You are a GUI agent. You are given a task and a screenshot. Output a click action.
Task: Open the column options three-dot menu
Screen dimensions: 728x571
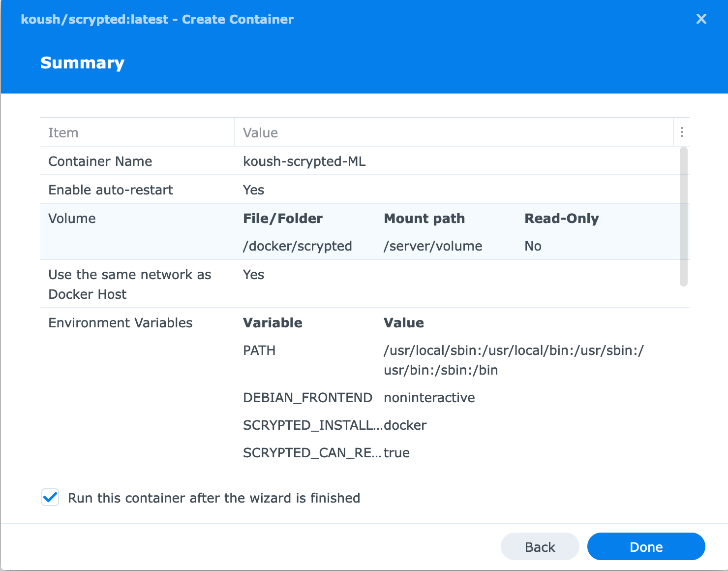coord(681,132)
